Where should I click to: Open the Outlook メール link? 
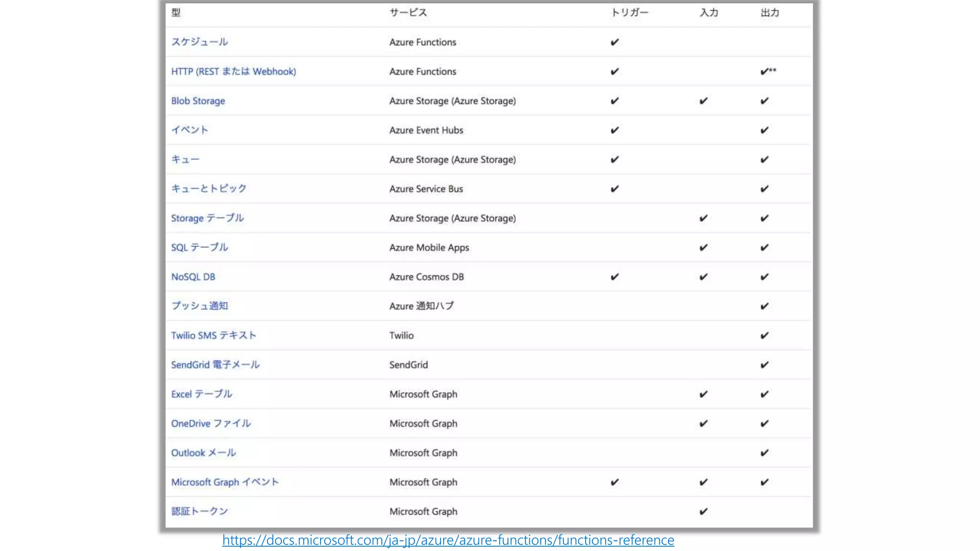203,453
